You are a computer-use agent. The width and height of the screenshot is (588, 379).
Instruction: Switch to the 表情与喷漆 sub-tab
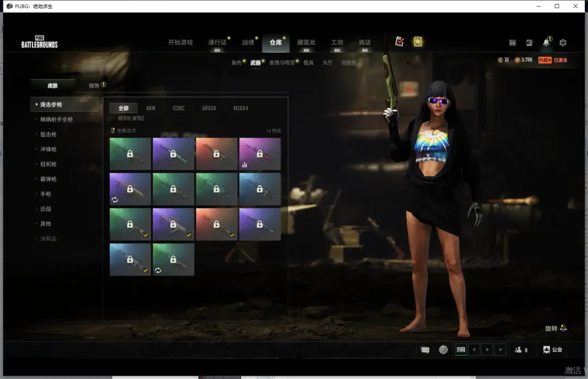point(281,63)
